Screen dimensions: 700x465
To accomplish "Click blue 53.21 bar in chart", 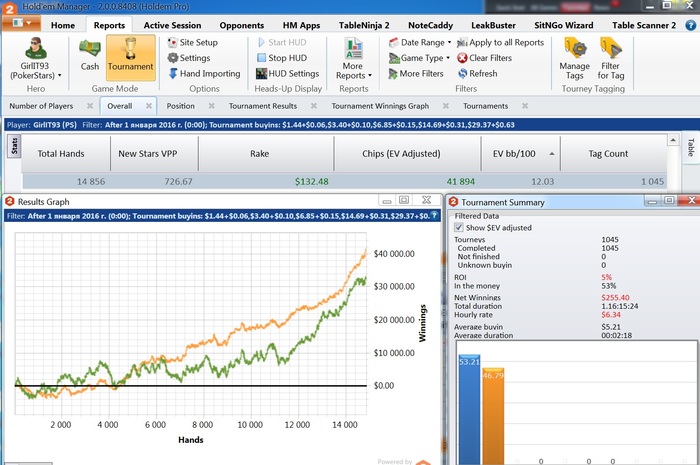I will pos(469,410).
